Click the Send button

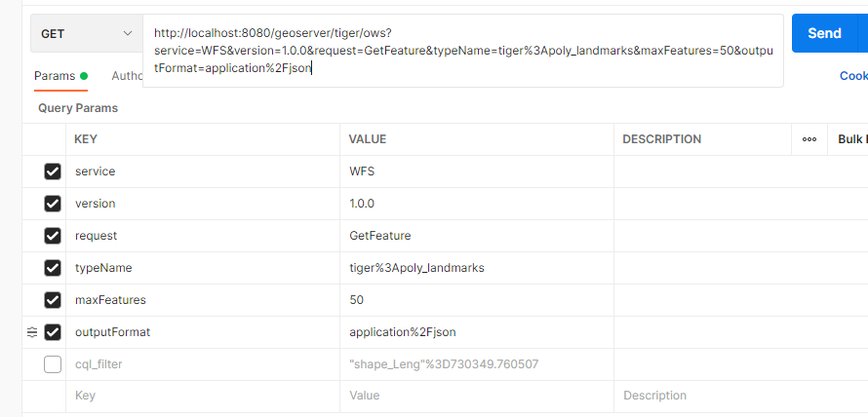click(x=823, y=33)
